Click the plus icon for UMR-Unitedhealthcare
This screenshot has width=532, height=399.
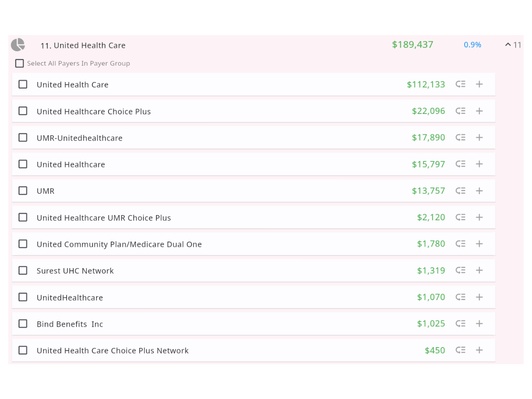[479, 137]
